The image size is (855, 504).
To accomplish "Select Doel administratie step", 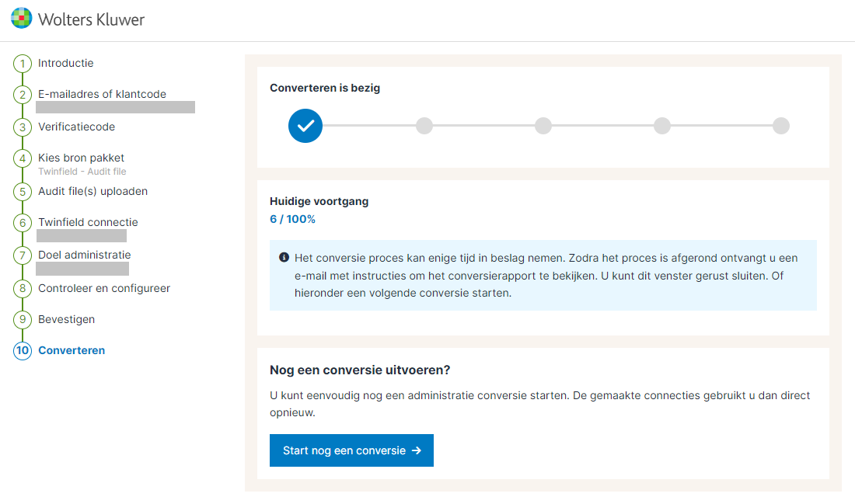I will tap(84, 255).
